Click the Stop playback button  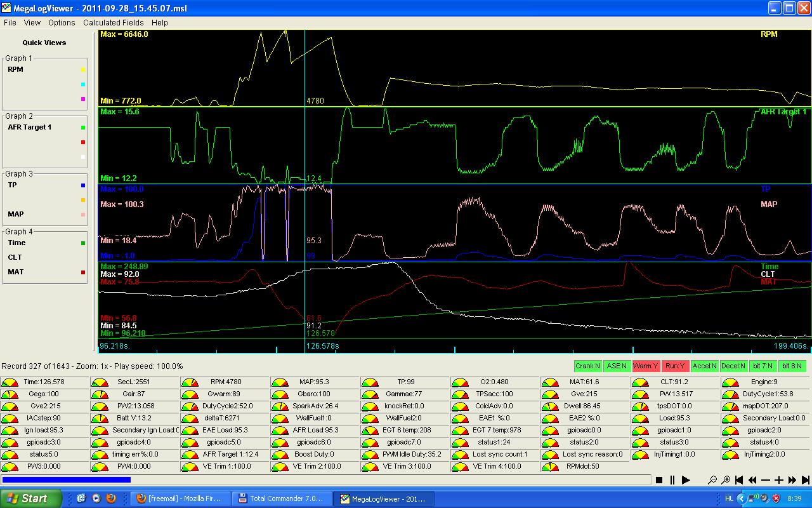pyautogui.click(x=659, y=480)
